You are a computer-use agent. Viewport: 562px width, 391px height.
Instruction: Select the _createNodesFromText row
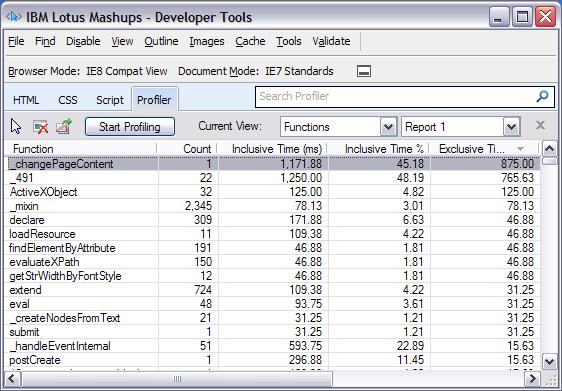[273, 318]
